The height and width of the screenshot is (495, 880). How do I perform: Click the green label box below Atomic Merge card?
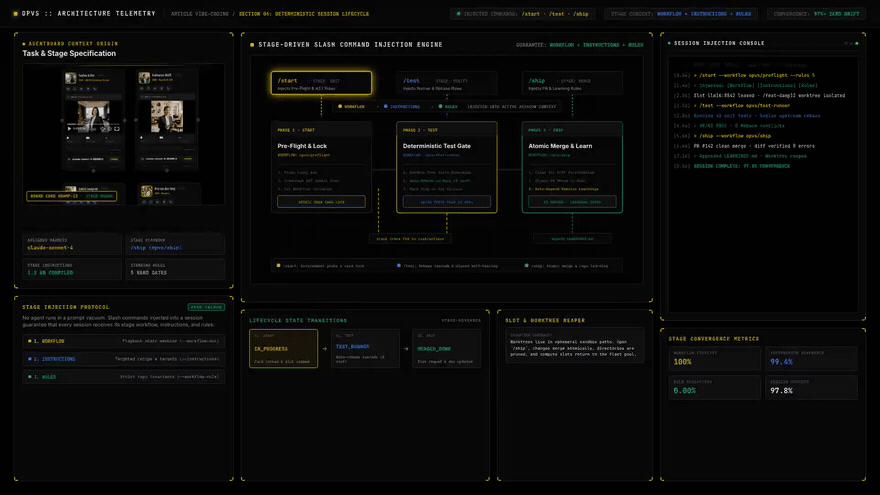[x=572, y=239]
